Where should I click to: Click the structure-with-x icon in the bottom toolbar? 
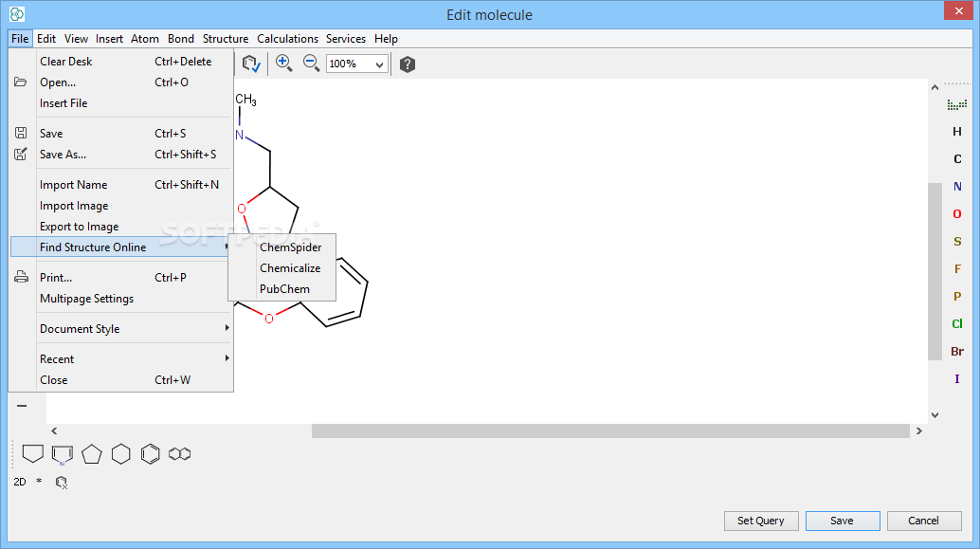pos(62,482)
